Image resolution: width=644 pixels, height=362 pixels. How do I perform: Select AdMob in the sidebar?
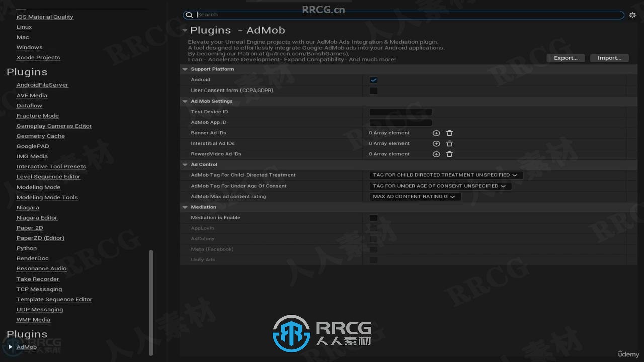tap(27, 347)
